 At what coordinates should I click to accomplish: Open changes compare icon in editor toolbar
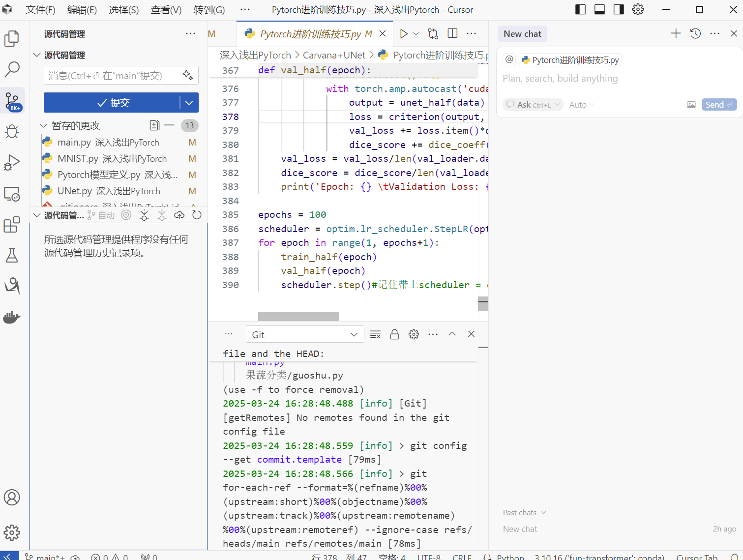(433, 33)
